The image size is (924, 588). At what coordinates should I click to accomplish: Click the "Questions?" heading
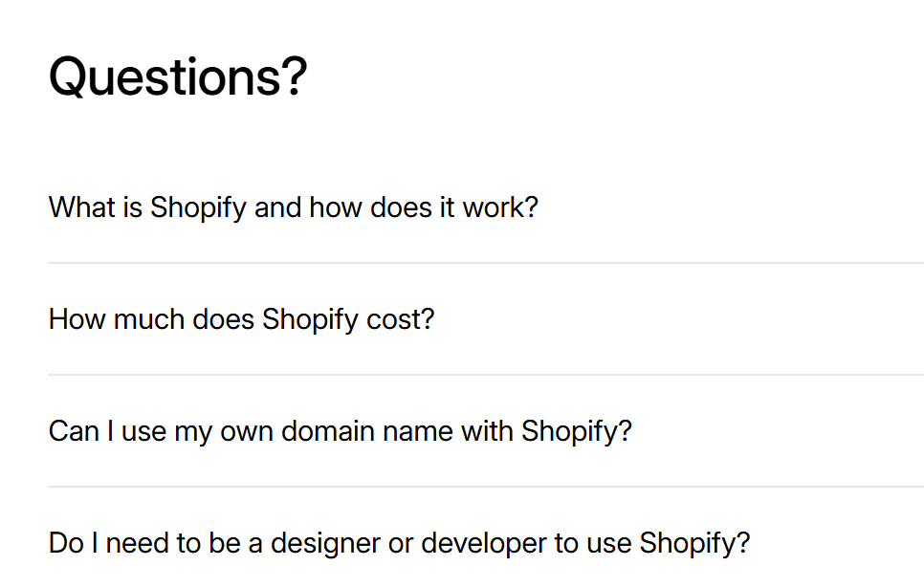[178, 76]
